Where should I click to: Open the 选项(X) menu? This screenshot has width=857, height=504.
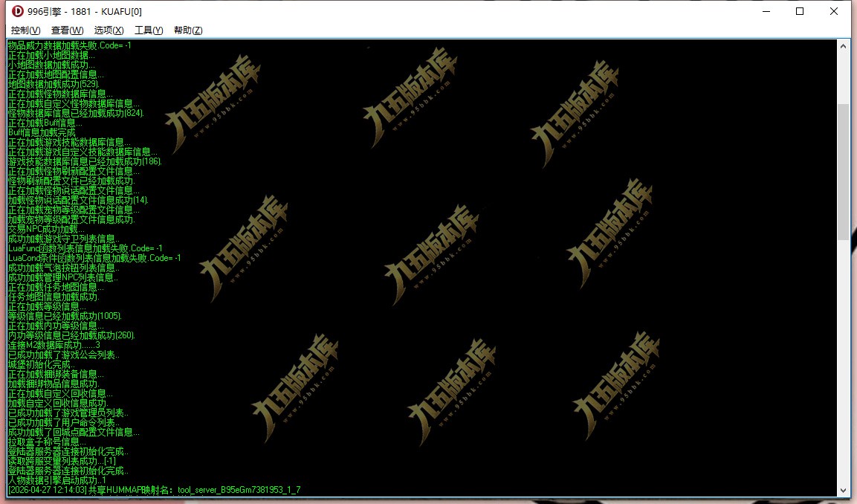tap(109, 30)
